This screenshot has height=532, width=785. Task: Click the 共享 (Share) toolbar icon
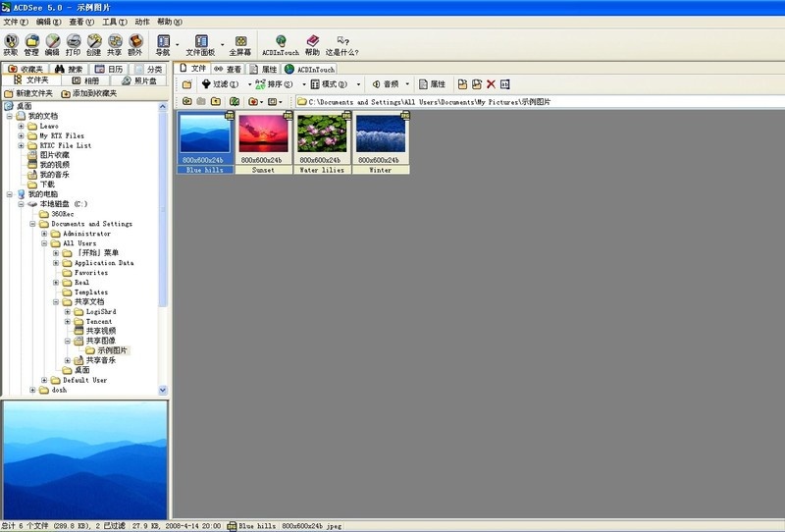point(115,45)
